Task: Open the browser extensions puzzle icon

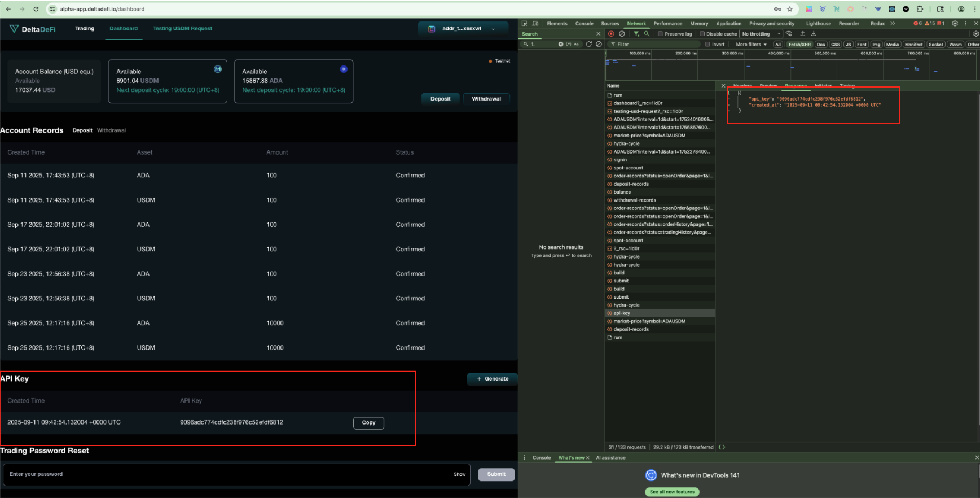Action: (920, 9)
